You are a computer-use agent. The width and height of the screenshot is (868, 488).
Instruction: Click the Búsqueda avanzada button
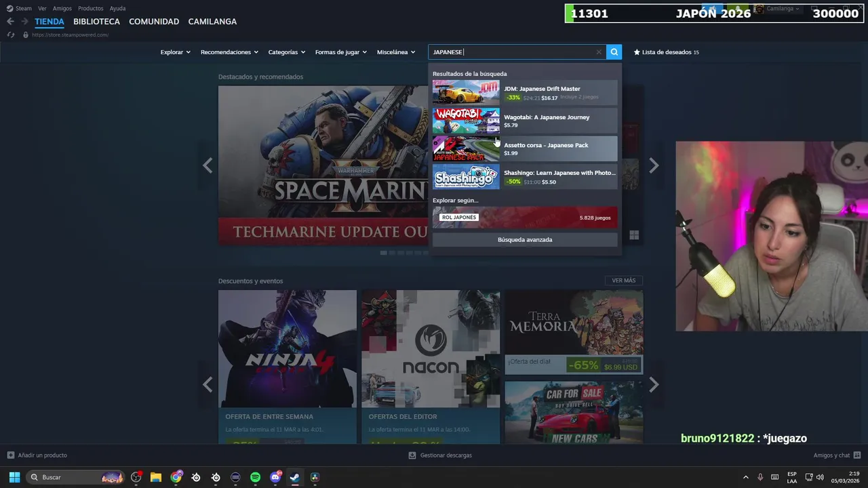[x=525, y=239]
